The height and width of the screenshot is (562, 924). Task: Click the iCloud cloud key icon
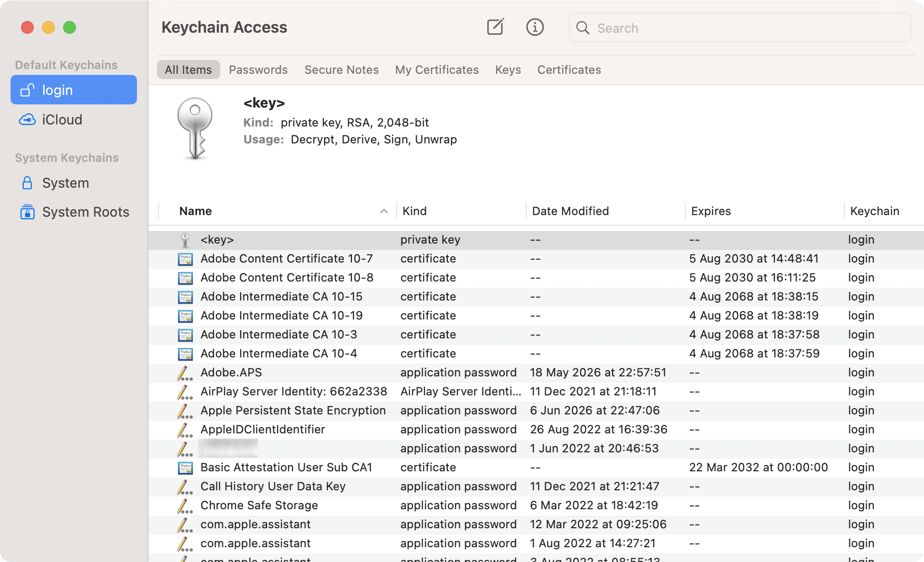click(27, 120)
